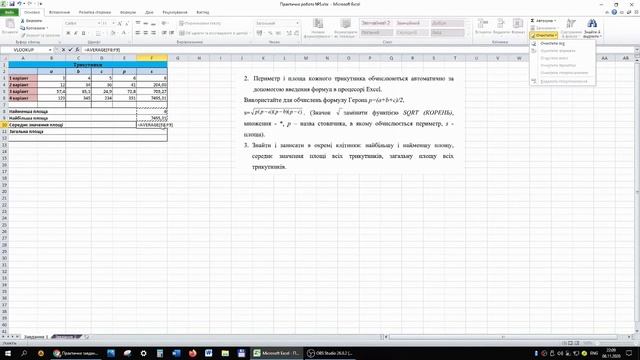Click the Excel help question mark icon
Screen dimensions: 640x360
coord(614,12)
